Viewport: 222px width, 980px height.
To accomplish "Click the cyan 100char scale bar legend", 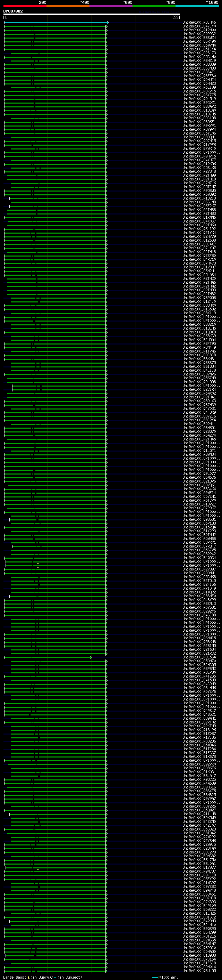I will point(155,977).
